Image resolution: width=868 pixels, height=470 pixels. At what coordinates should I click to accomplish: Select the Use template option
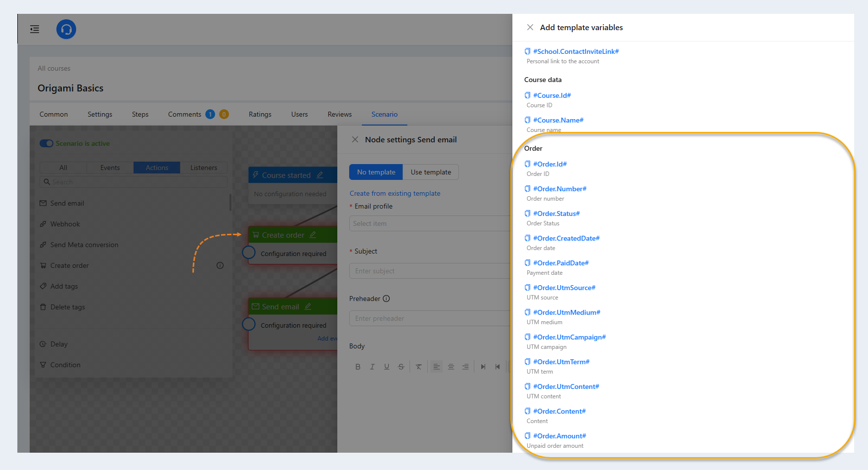431,172
